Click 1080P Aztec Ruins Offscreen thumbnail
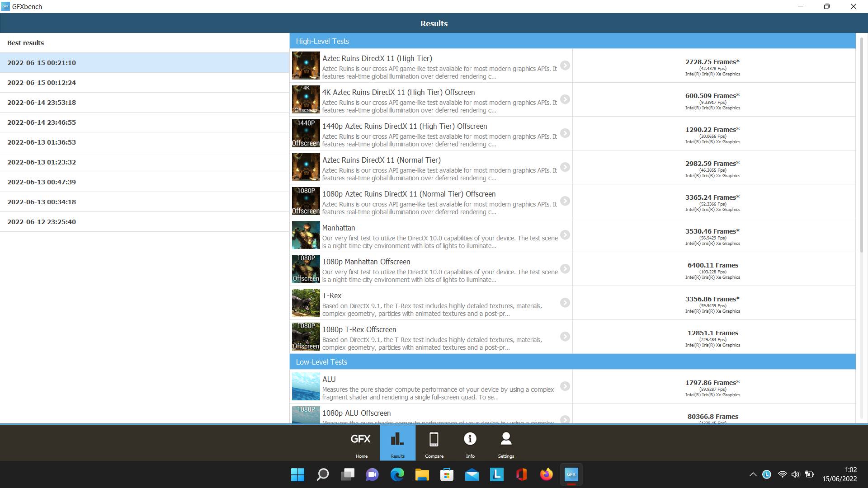The image size is (868, 488). click(x=306, y=201)
